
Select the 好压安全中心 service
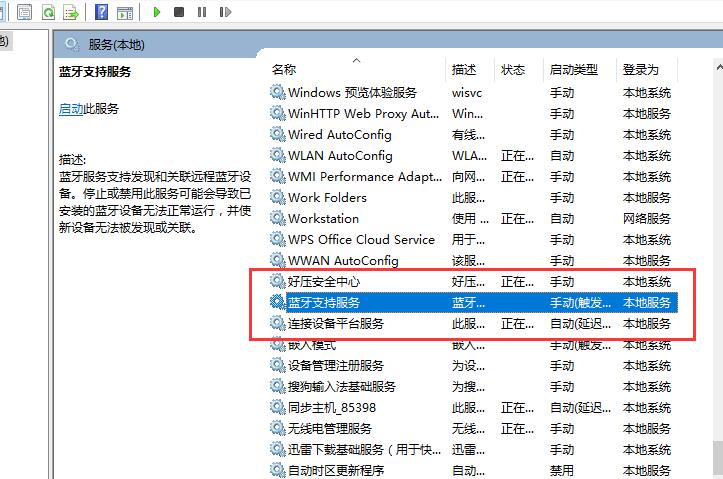[x=324, y=282]
